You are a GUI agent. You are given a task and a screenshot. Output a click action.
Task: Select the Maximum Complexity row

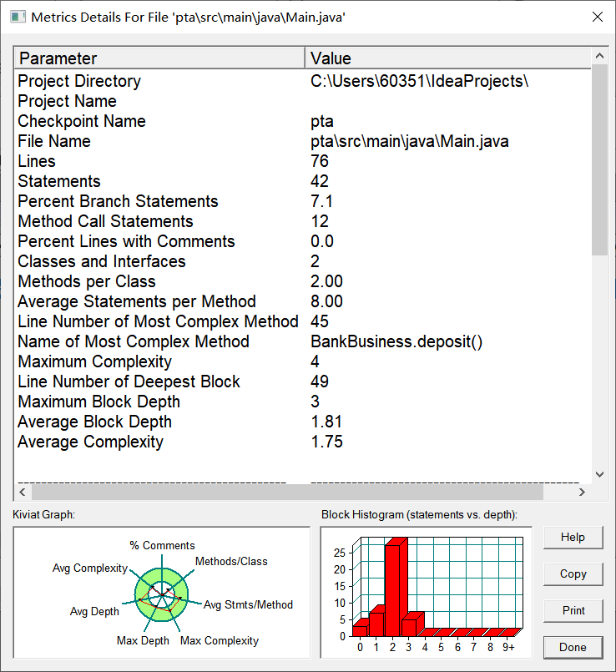click(303, 361)
